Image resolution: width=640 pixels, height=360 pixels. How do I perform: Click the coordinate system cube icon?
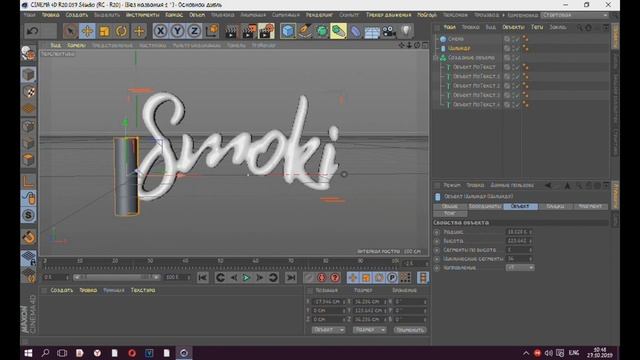pos(212,31)
